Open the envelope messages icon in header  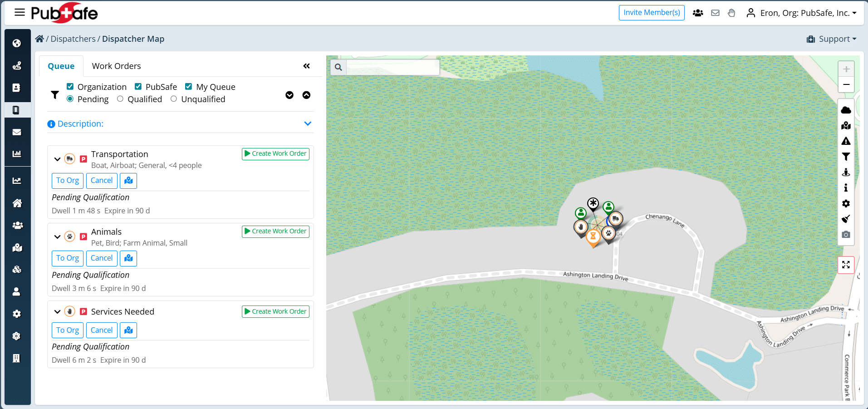715,13
